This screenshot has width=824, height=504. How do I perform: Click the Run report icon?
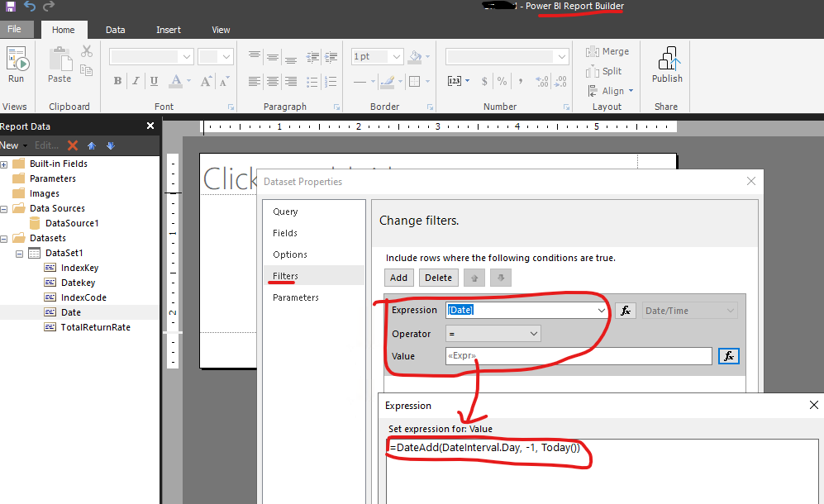coord(17,64)
